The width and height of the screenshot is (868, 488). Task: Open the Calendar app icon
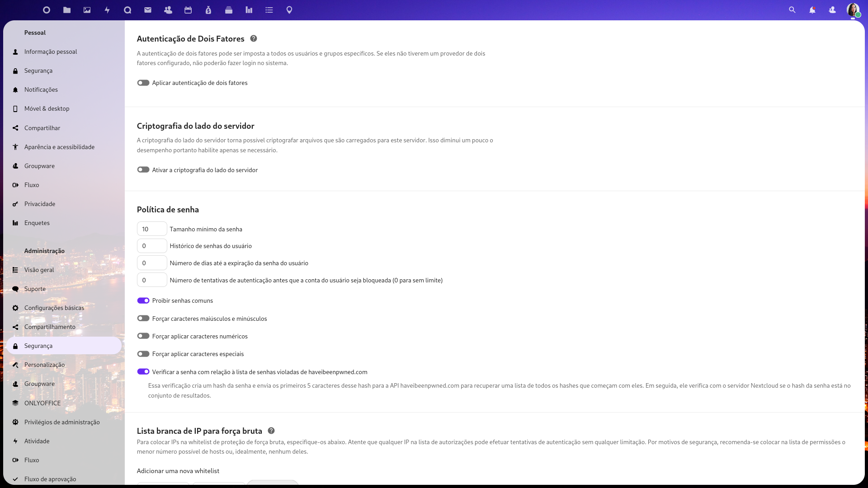(x=188, y=10)
